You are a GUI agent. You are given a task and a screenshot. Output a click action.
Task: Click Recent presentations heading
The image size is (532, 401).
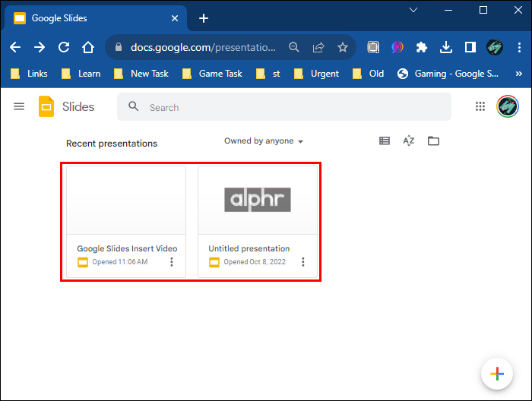click(112, 144)
